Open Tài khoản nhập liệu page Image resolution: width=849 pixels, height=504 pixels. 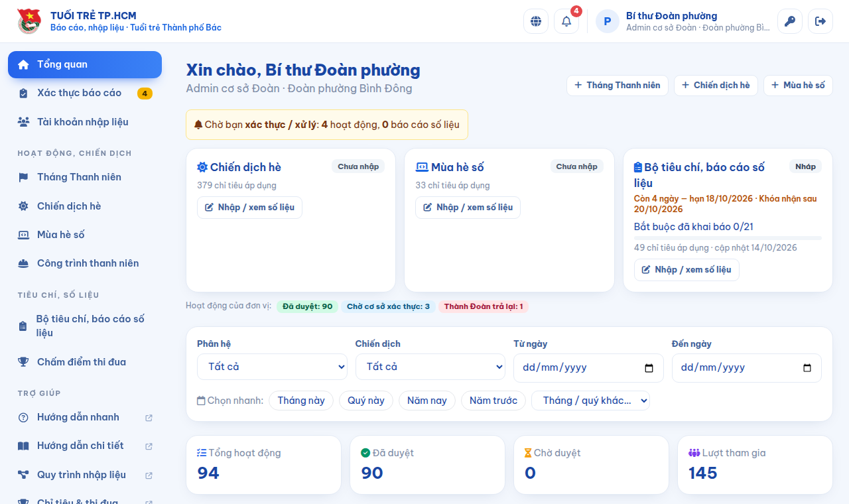click(85, 122)
